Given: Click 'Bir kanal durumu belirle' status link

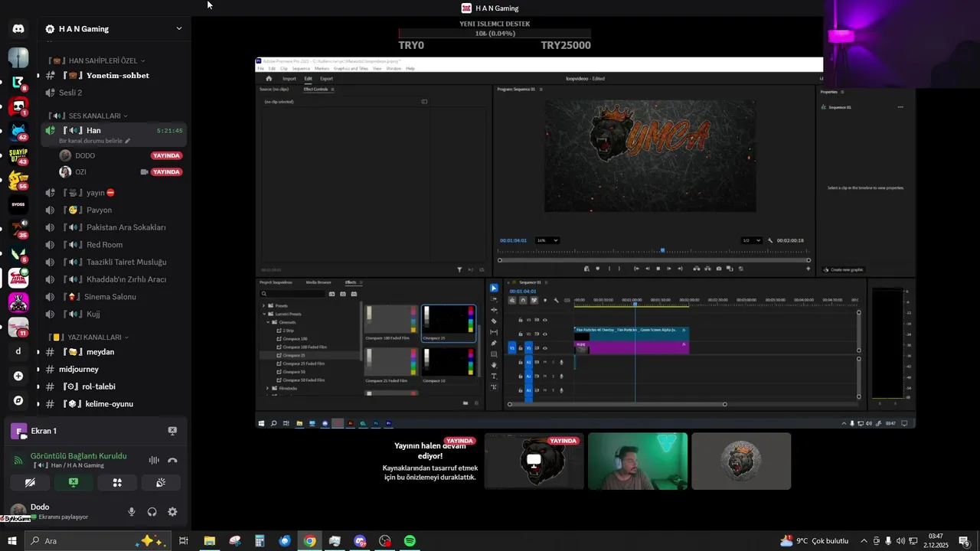Looking at the screenshot, I should [x=95, y=141].
